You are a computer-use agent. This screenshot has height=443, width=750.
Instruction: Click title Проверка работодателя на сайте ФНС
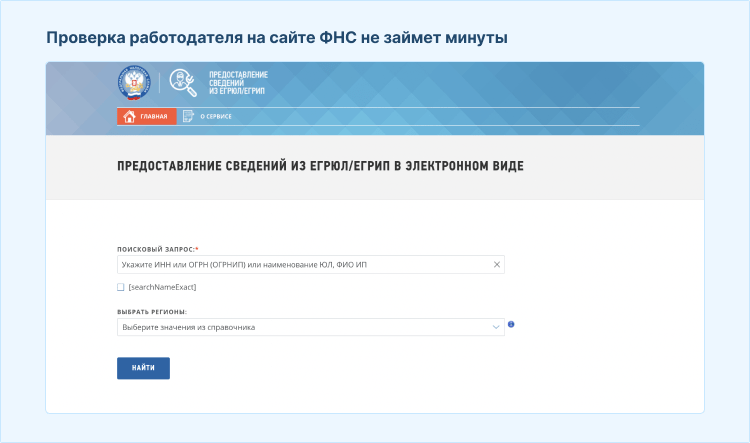click(277, 37)
